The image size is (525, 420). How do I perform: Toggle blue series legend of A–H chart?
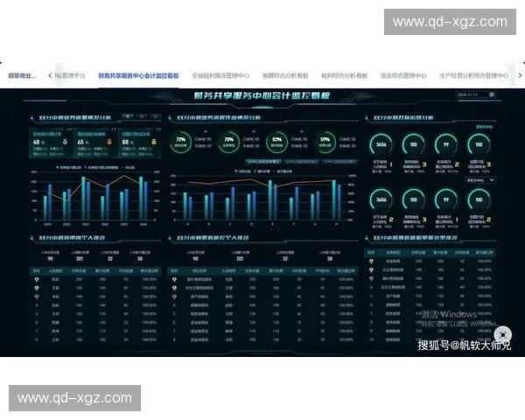pyautogui.click(x=262, y=171)
